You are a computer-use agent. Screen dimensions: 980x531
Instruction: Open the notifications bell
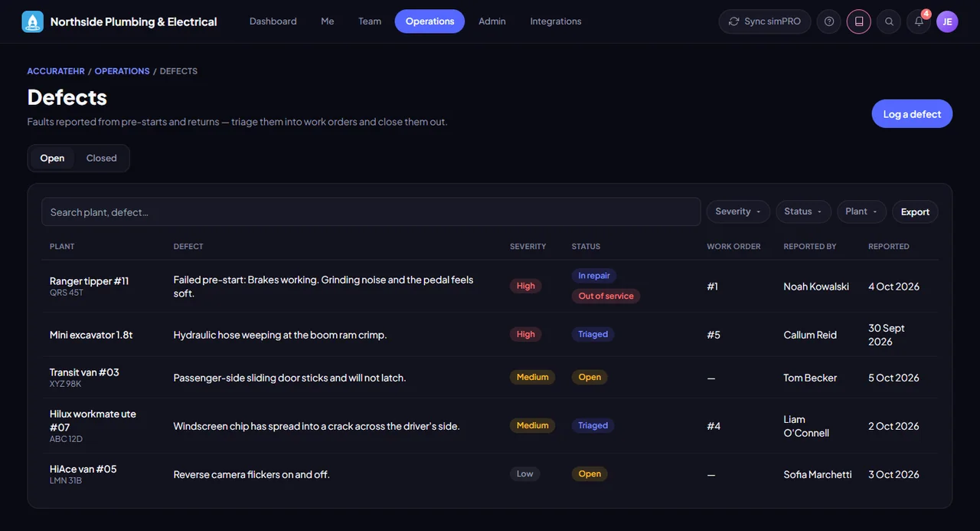click(919, 21)
